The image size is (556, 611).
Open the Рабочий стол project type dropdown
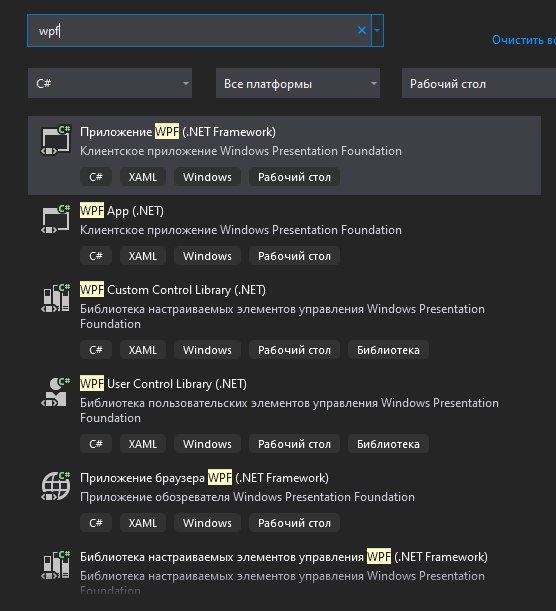click(x=479, y=83)
